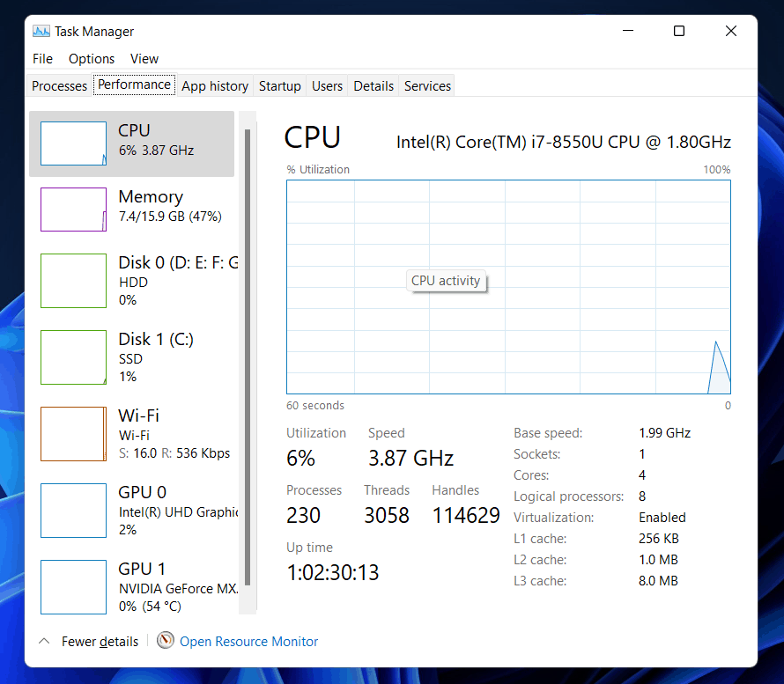Click the Up time value 1:02:30:13
784x684 pixels.
point(333,572)
